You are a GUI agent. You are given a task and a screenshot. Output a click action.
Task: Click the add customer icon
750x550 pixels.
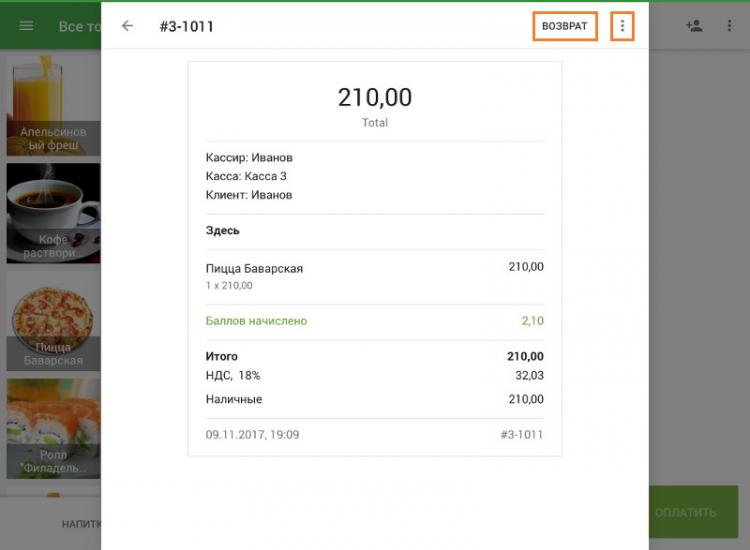694,26
